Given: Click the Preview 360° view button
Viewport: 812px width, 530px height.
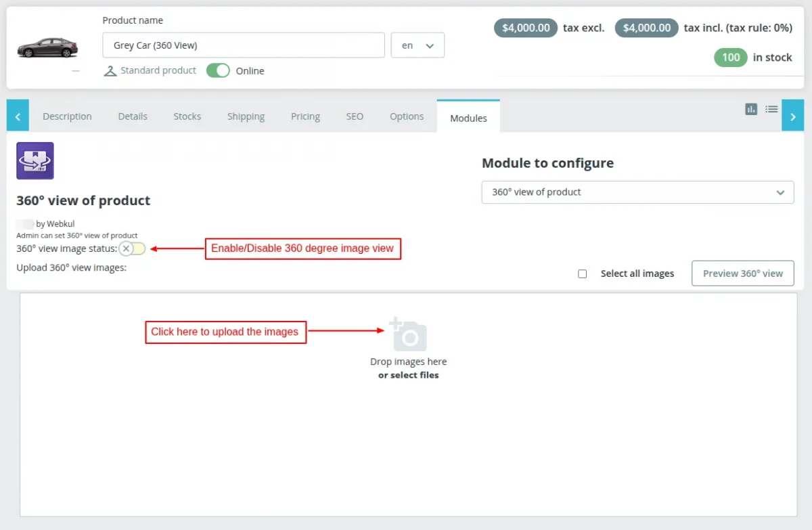Looking at the screenshot, I should [x=743, y=273].
